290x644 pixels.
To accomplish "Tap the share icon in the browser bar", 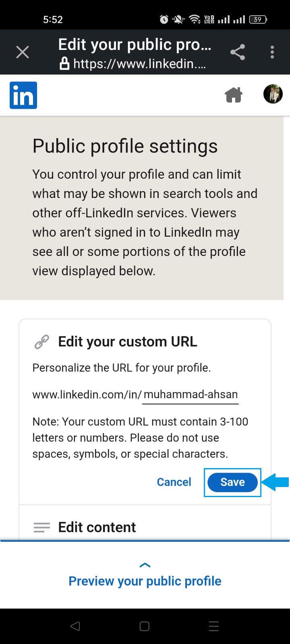I will tap(237, 52).
